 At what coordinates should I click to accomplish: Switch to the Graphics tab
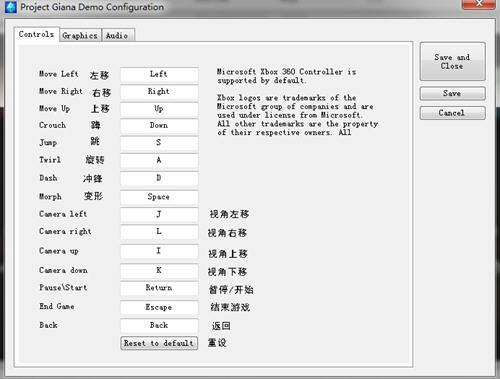click(80, 35)
